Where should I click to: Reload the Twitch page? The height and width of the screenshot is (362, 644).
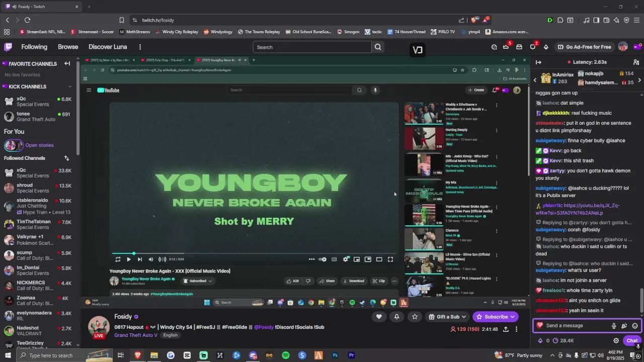coord(27,20)
